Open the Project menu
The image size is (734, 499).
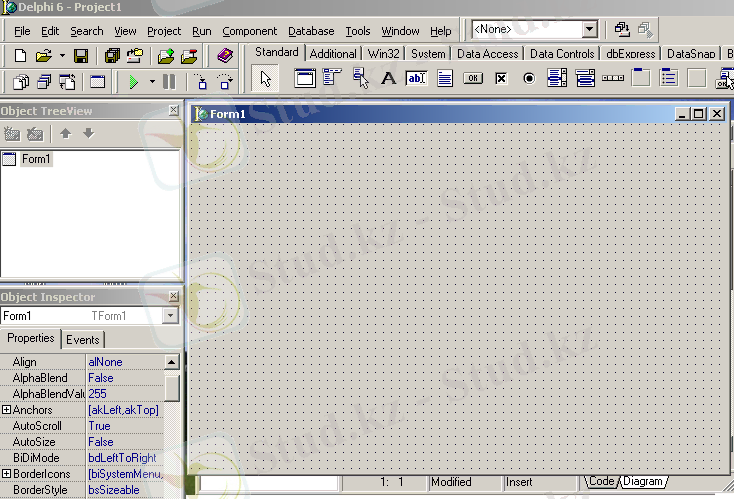[164, 31]
